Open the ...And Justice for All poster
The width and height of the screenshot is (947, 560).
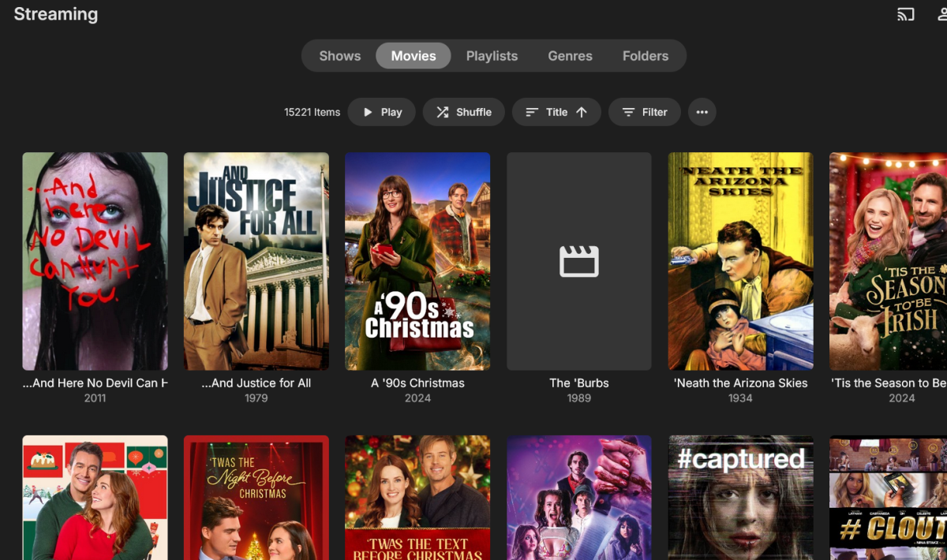[x=256, y=261]
